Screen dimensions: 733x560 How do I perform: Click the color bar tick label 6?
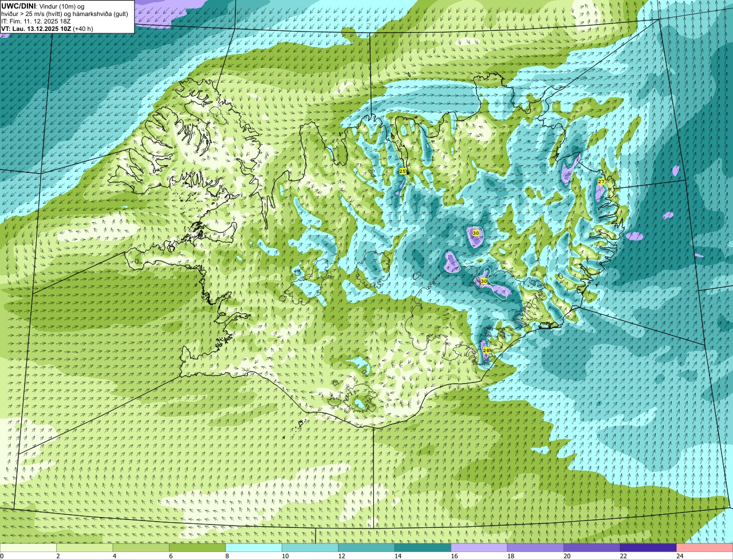tap(170, 556)
